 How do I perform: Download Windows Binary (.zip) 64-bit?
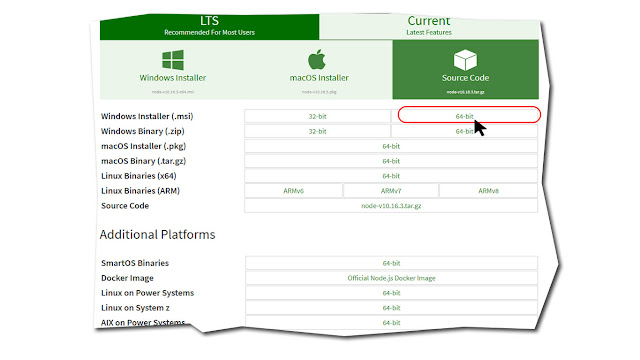(464, 131)
